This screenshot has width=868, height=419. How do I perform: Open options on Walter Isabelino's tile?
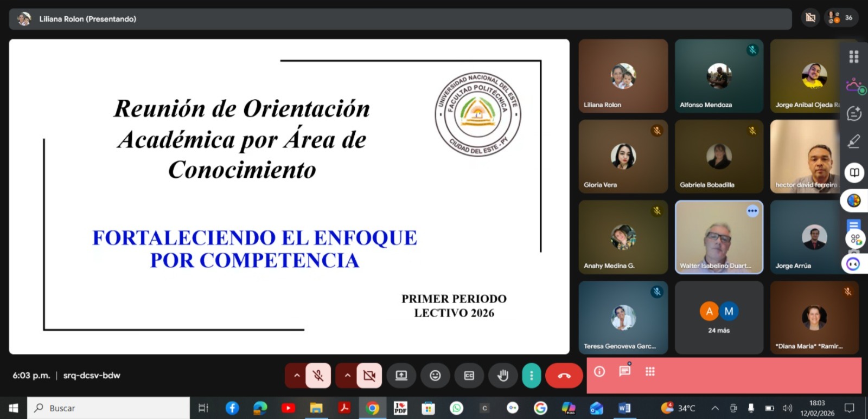pyautogui.click(x=752, y=211)
